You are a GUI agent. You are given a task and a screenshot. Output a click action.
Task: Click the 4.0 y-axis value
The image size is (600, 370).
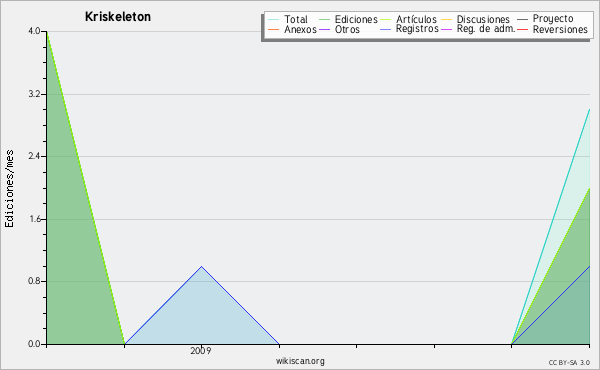coord(34,31)
